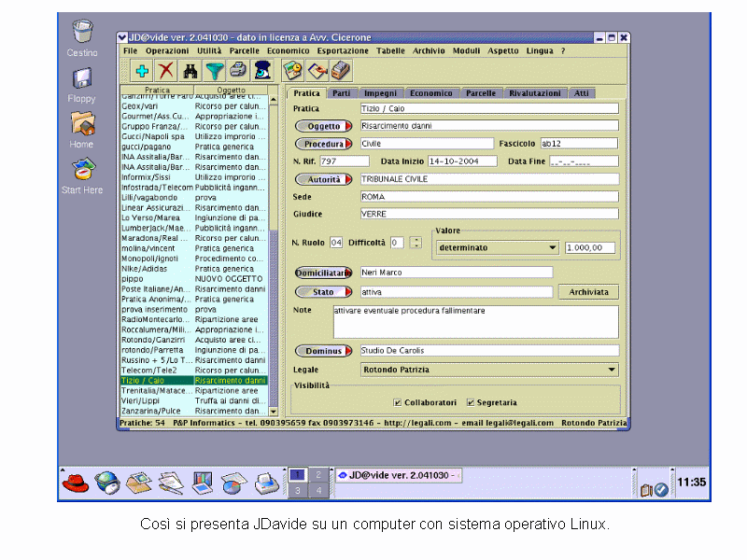Click the red X delete icon

pyautogui.click(x=166, y=72)
